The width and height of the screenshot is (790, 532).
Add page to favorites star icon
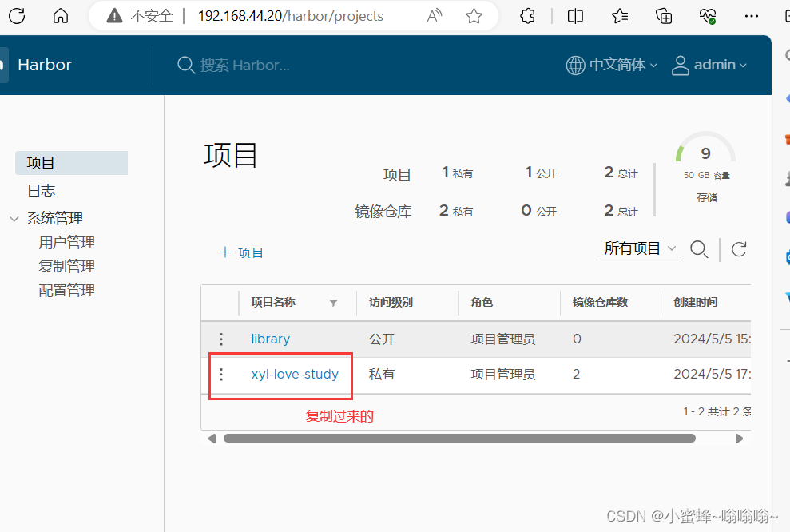[x=474, y=16]
